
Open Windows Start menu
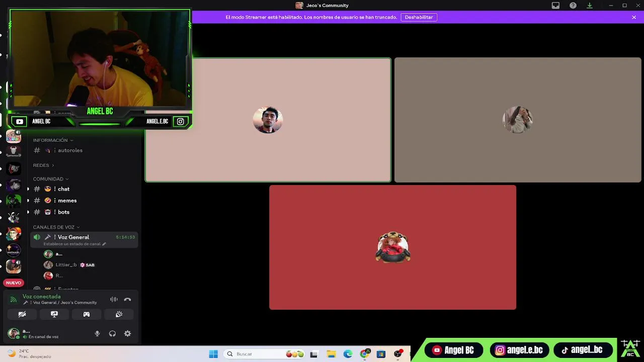(213, 354)
